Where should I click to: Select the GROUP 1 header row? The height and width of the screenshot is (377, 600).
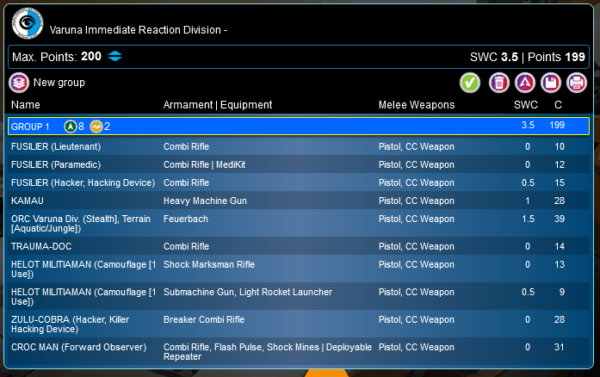coord(298,126)
